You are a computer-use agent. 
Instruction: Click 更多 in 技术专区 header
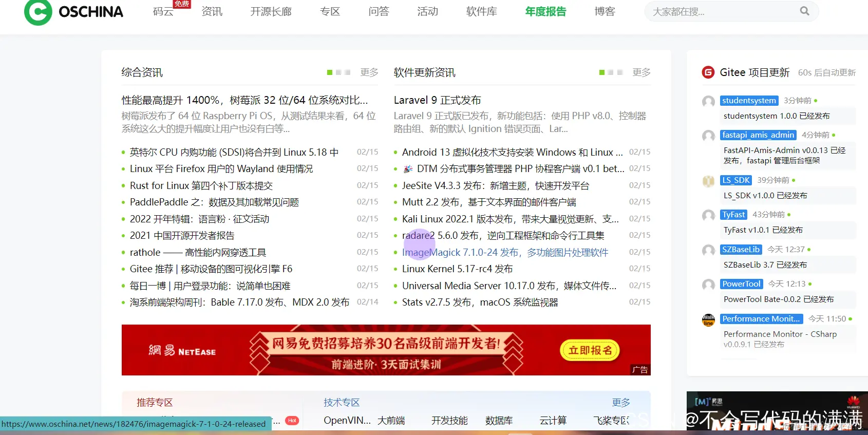pos(621,403)
